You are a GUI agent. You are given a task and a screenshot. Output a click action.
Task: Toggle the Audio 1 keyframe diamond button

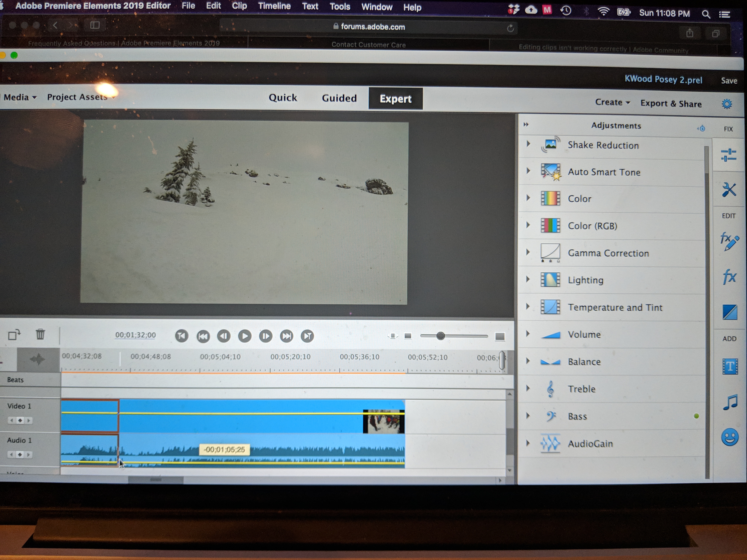(x=20, y=455)
